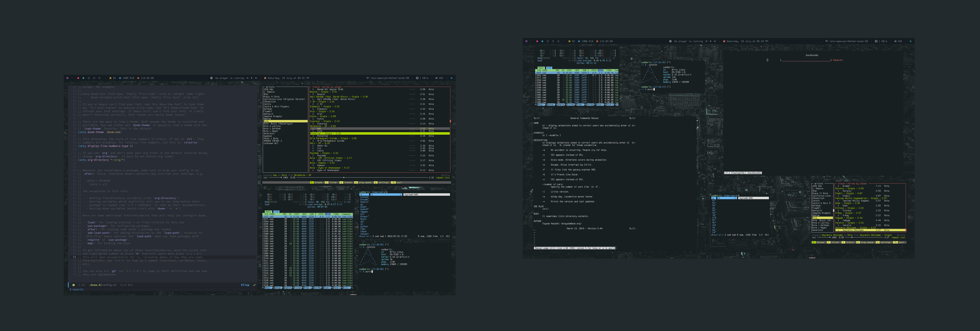The image size is (980, 331).
Task: Skip to next track in right bar
Action: 715,41
